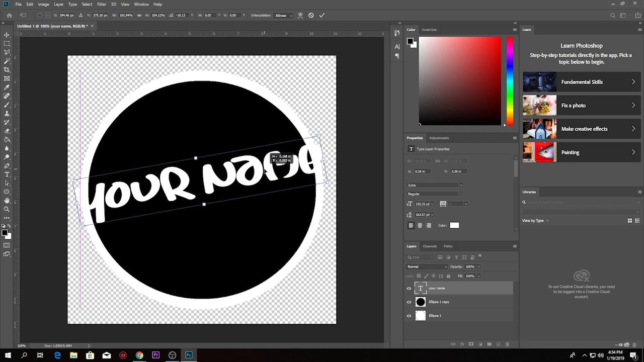Select the Pen tool
644x362 pixels.
(x=7, y=165)
